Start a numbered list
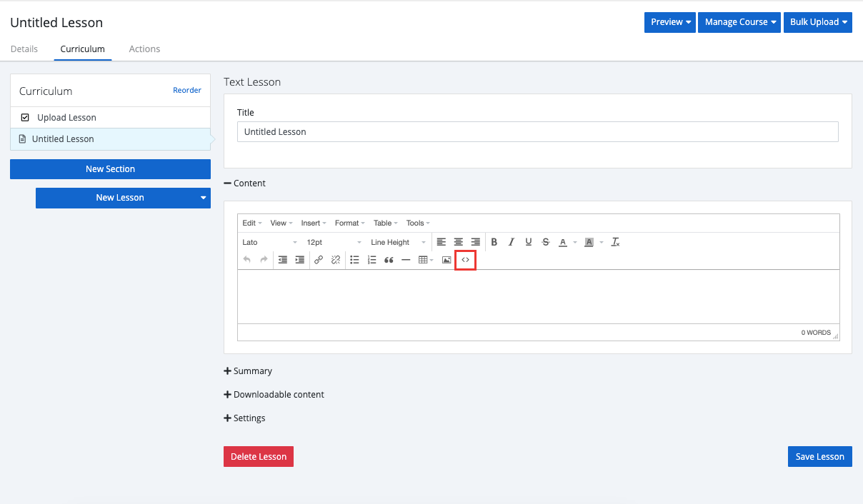 pos(371,260)
